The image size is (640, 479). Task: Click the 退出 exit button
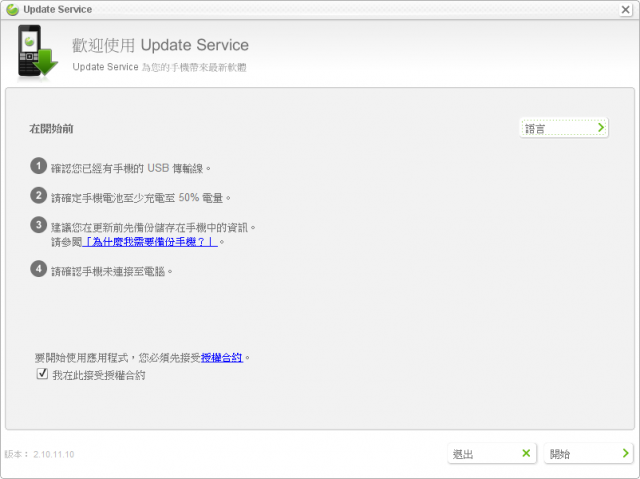coord(492,453)
